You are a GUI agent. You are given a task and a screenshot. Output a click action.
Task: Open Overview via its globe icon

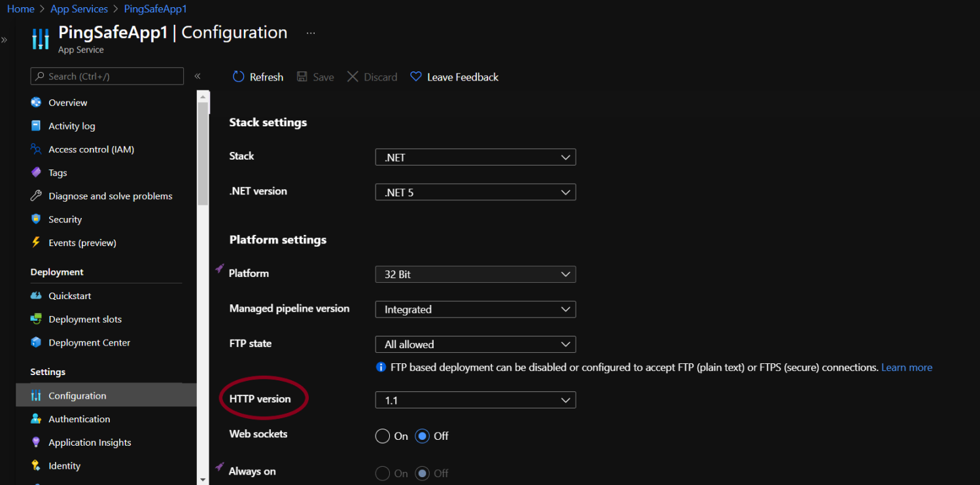coord(36,103)
